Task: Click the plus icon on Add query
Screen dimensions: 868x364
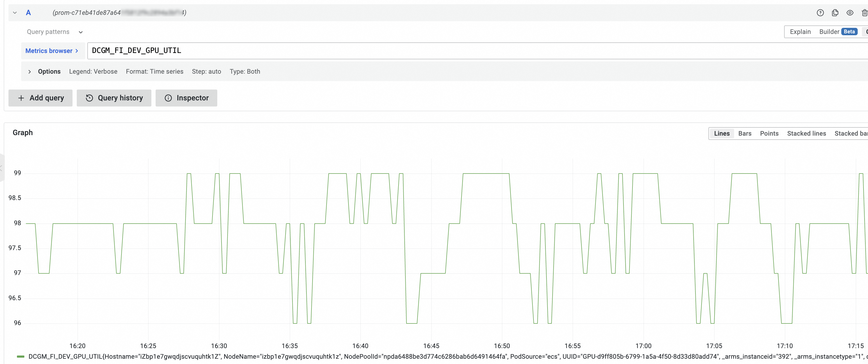Action: tap(21, 98)
